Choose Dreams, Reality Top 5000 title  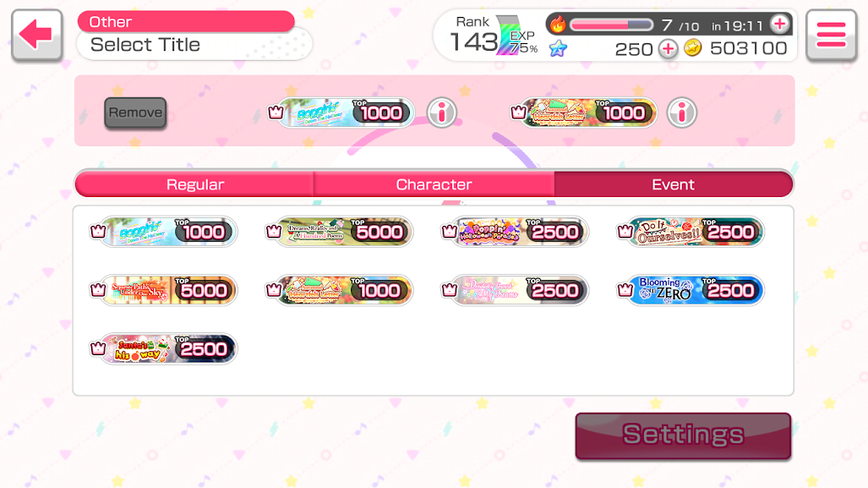(x=339, y=232)
